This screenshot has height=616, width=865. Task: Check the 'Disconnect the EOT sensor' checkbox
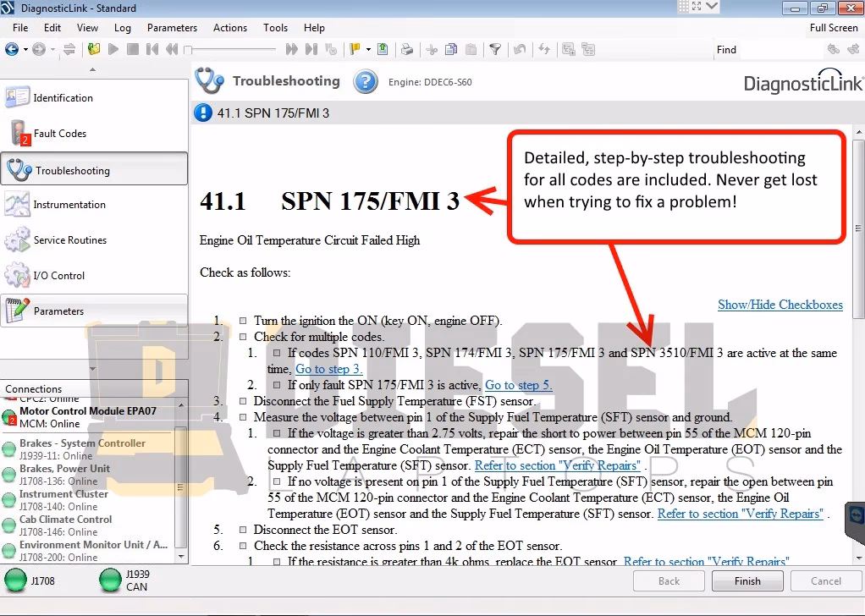(x=243, y=531)
